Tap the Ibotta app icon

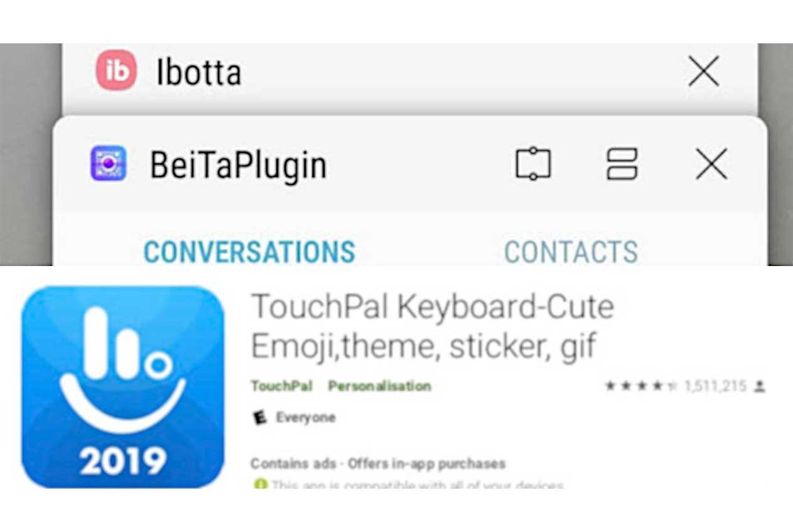pos(116,70)
